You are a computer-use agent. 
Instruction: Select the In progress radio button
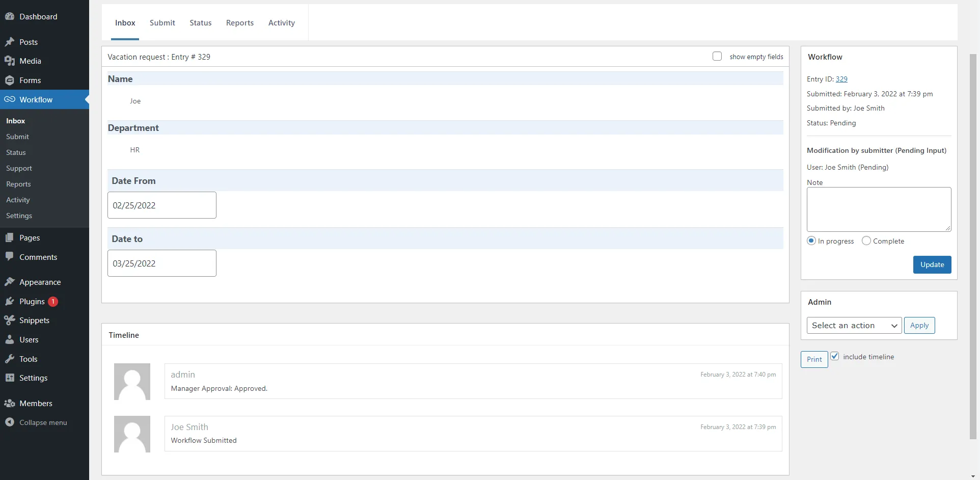click(x=811, y=241)
